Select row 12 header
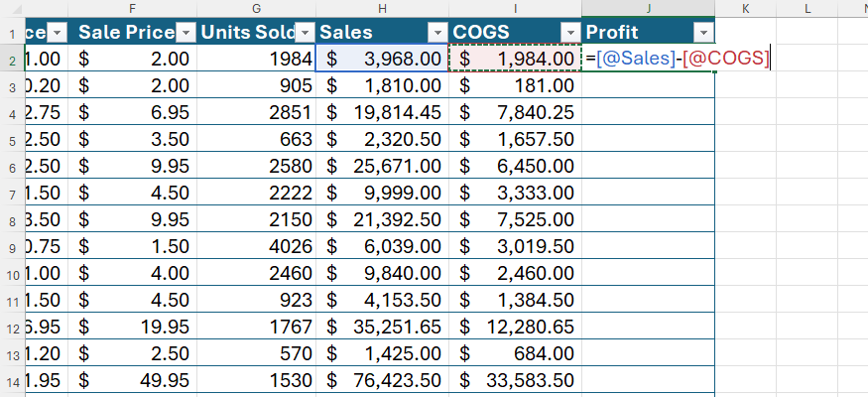This screenshot has width=868, height=397. pyautogui.click(x=12, y=327)
